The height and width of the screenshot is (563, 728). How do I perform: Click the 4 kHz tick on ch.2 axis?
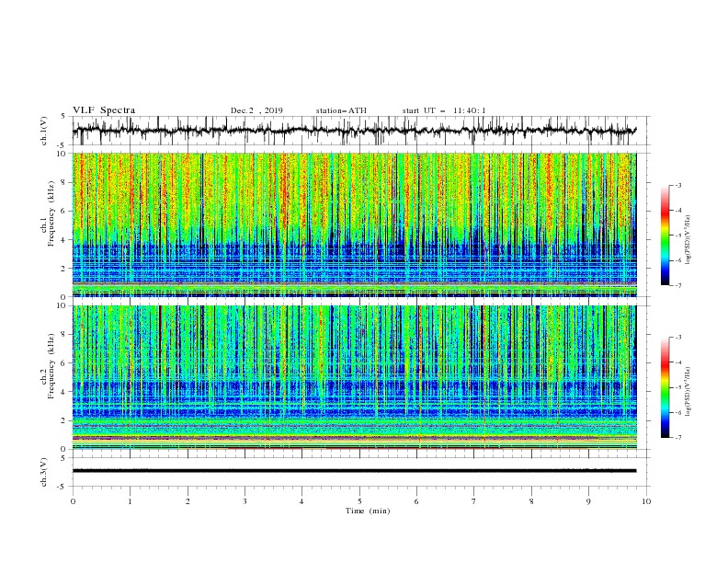64,392
